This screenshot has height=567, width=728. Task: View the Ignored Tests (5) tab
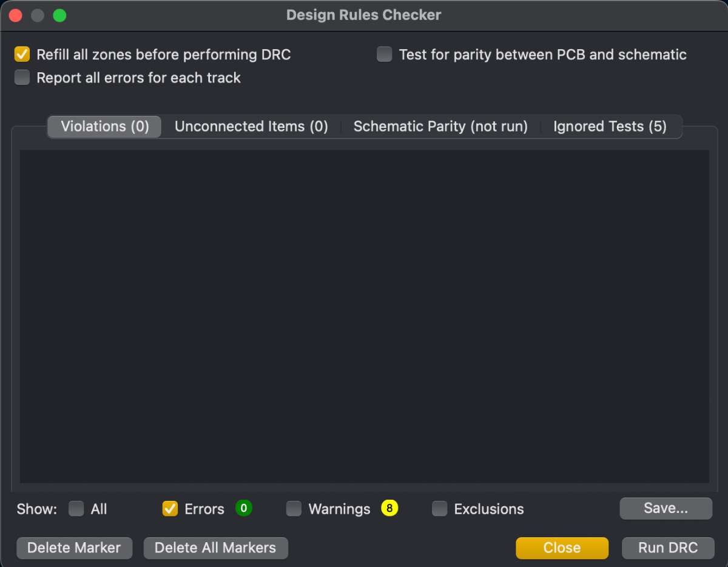pos(610,127)
